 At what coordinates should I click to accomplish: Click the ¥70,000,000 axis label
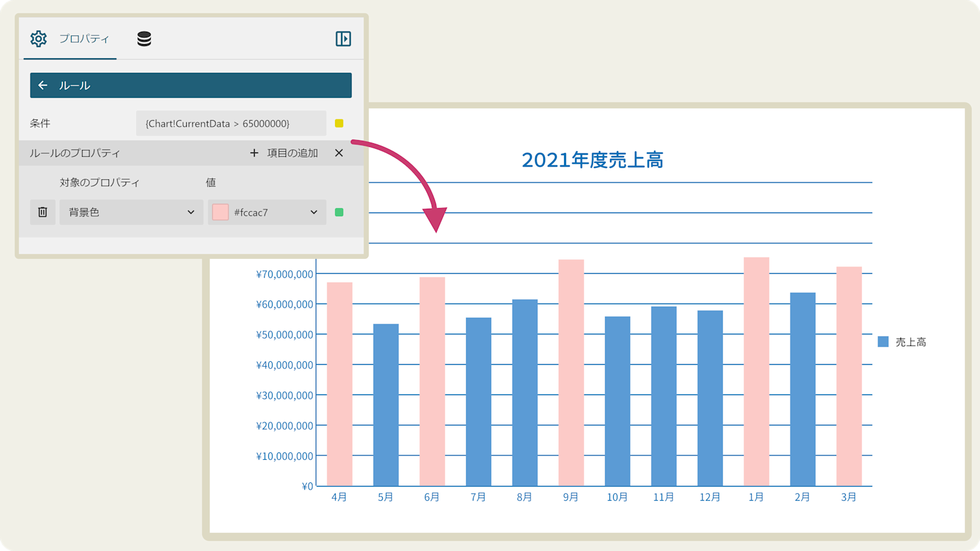285,274
